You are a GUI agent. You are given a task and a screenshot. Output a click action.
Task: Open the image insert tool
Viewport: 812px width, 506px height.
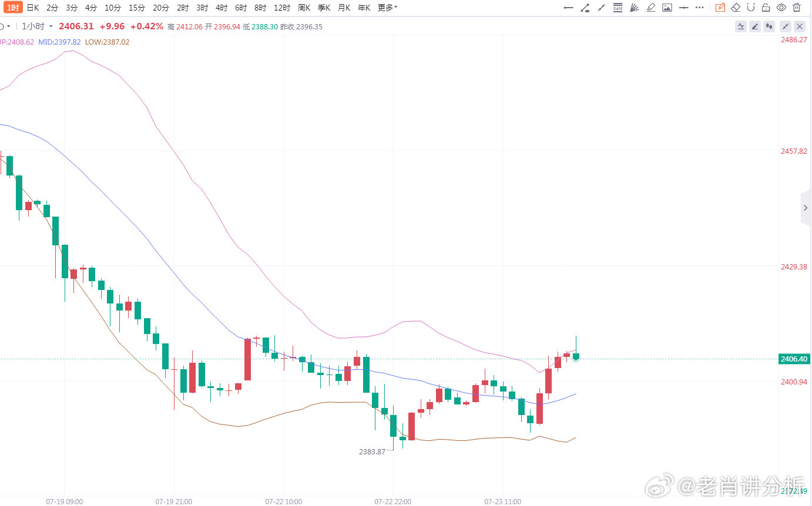tap(667, 8)
